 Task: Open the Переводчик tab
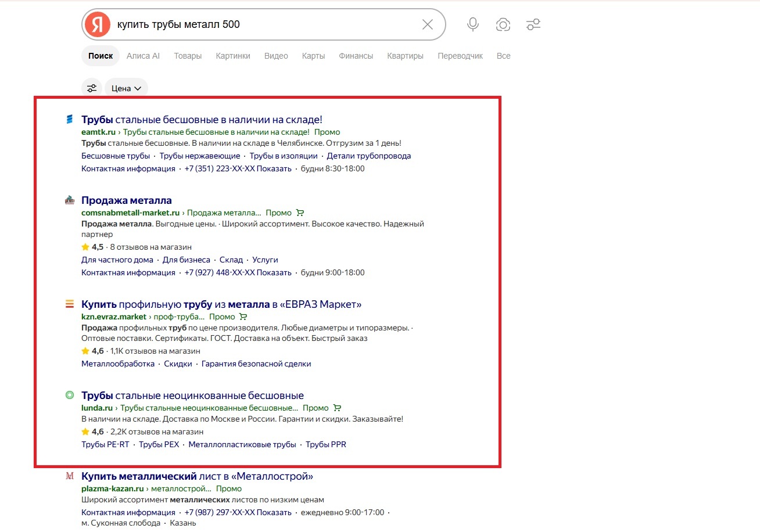(460, 56)
